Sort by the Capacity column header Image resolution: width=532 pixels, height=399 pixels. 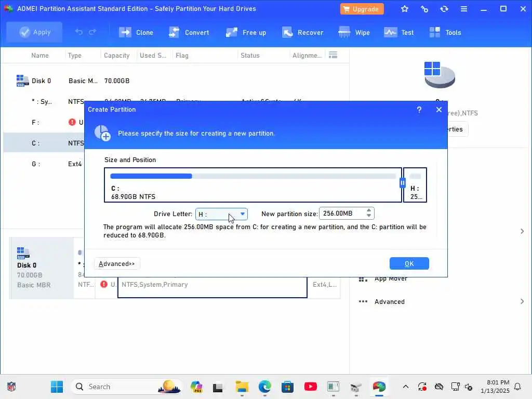coord(116,55)
